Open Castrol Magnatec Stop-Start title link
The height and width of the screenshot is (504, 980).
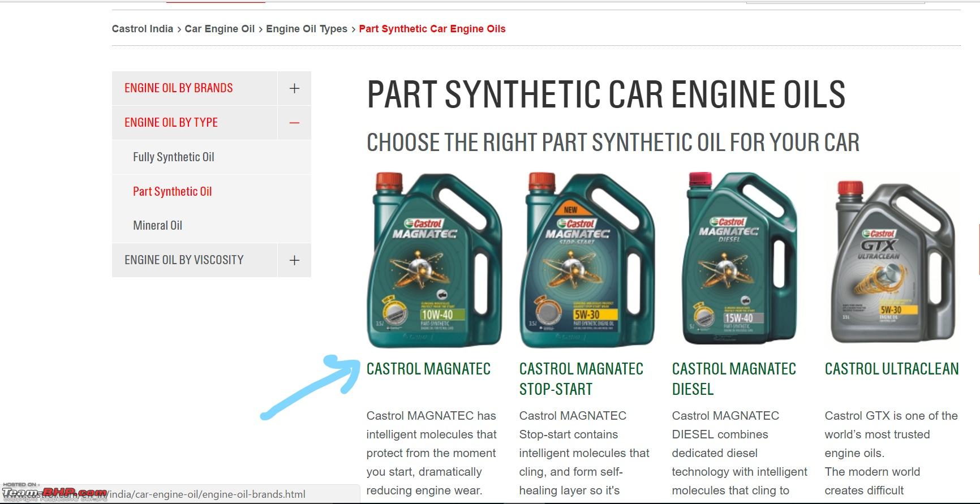(x=581, y=379)
